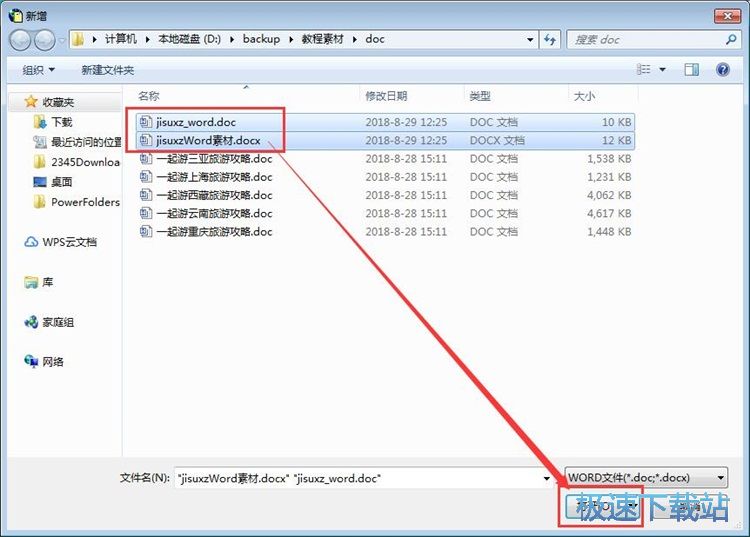Click the document icon of 一起游三亚旅游攻略.doc
Viewport: 750px width, 537px height.
click(145, 158)
